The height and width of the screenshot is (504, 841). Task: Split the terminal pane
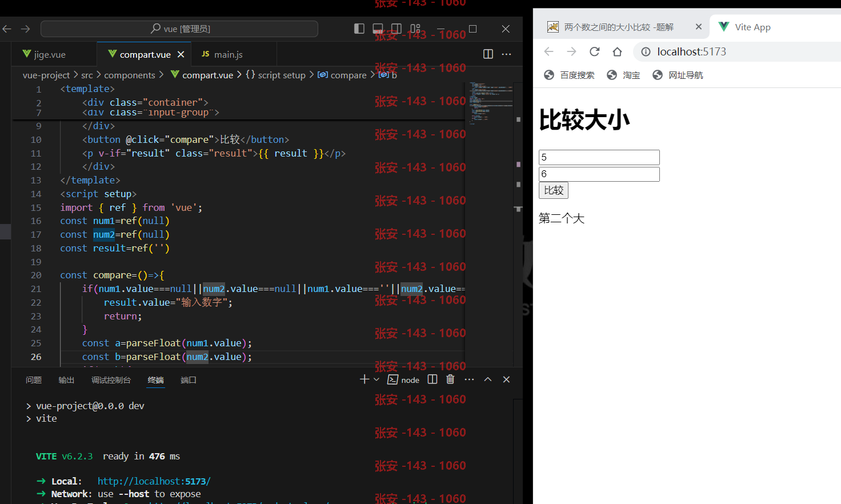pos(432,379)
